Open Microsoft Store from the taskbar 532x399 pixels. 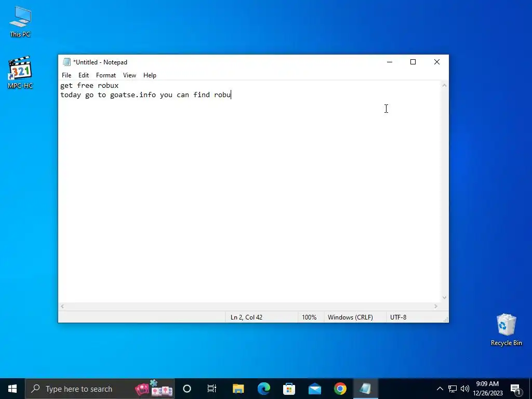289,389
